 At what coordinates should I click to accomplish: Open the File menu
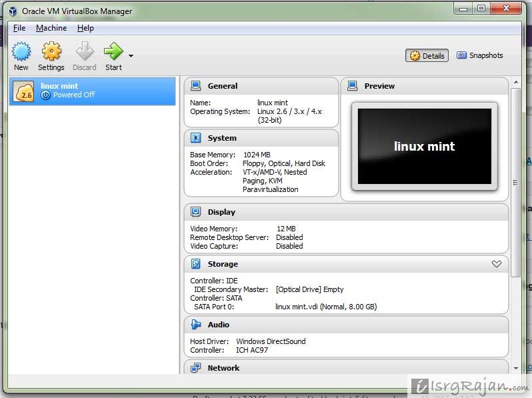pyautogui.click(x=19, y=28)
